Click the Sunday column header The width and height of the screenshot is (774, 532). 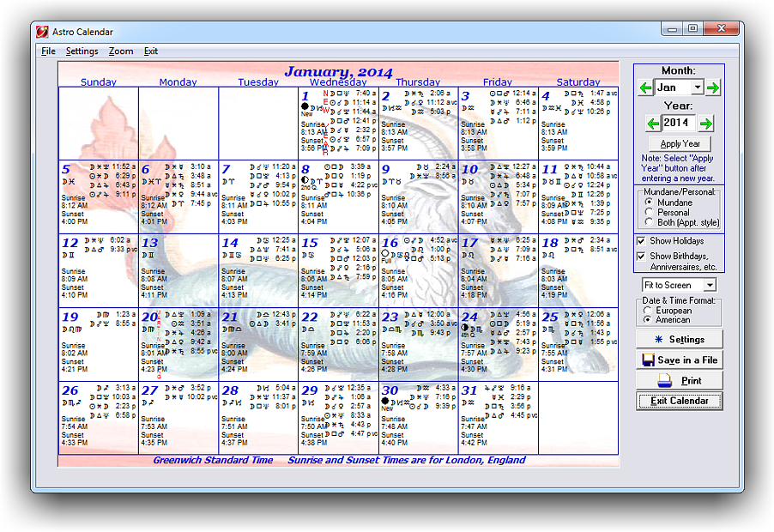(99, 82)
